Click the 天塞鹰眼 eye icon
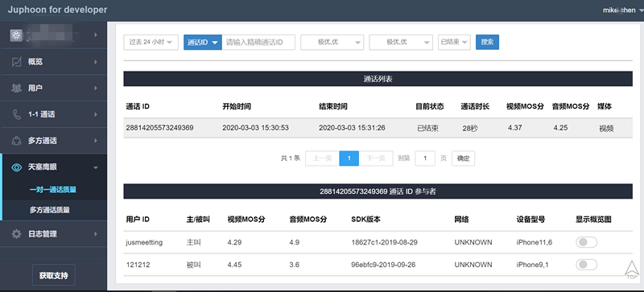644x292 pixels. point(17,167)
